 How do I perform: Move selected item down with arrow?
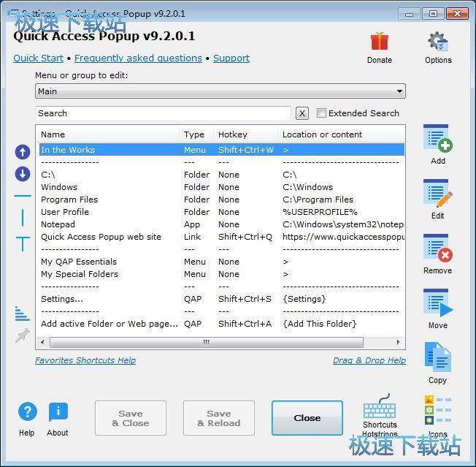(23, 174)
